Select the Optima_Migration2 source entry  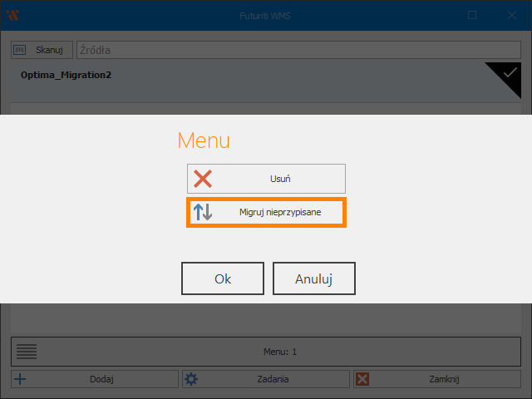coord(66,76)
